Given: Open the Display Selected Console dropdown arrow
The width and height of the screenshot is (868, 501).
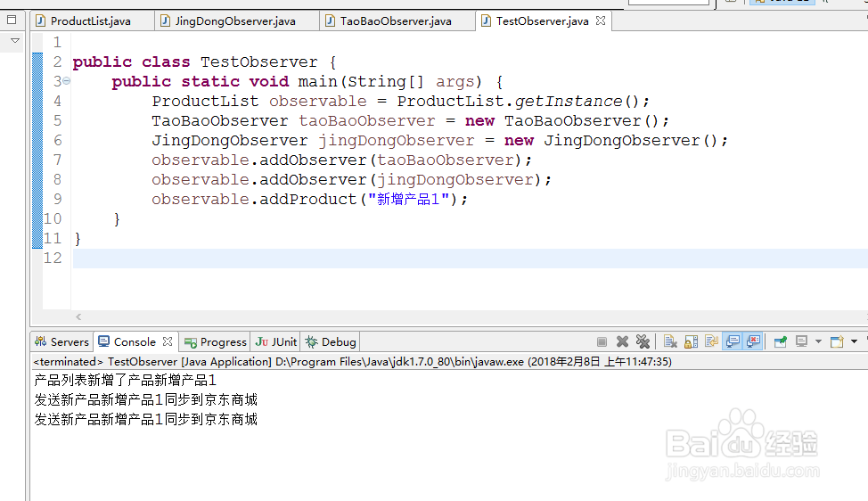Looking at the screenshot, I should pos(818,341).
